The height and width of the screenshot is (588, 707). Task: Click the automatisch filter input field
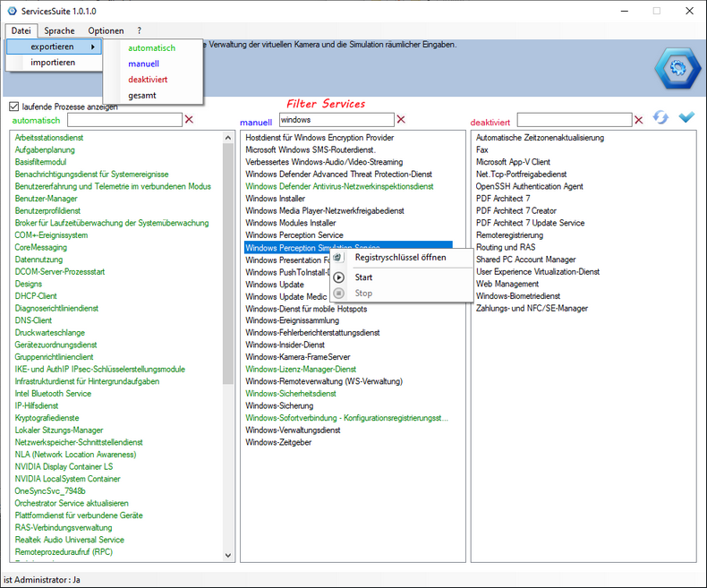tap(125, 120)
